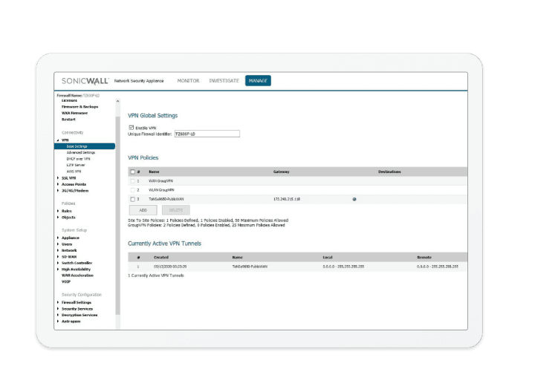Click the status icon in ToNSa9650-PublicWAN row

click(354, 199)
